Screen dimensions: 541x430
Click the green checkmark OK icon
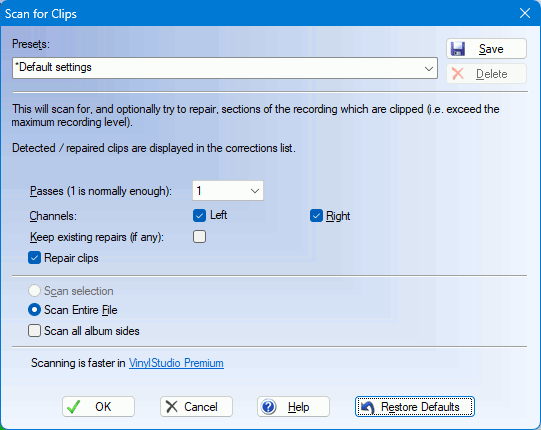[x=73, y=407]
